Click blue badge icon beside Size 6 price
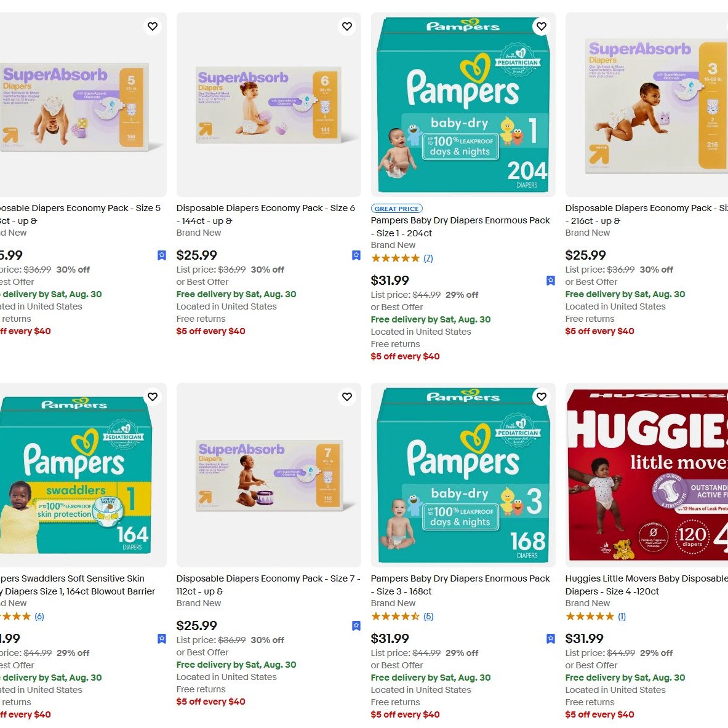Viewport: 728px width, 728px height. [356, 255]
